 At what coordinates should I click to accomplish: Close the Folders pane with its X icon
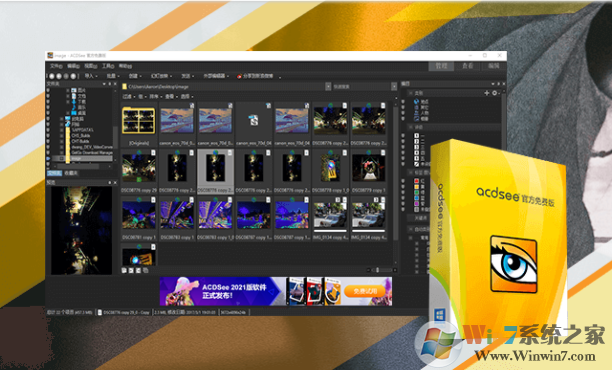coord(115,84)
